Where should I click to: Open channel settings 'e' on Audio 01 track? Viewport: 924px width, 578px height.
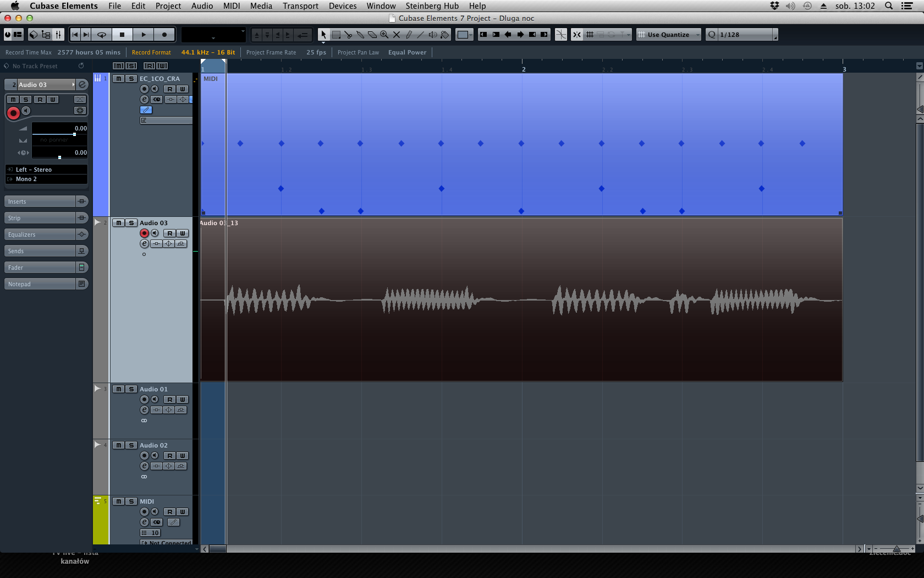pos(144,410)
